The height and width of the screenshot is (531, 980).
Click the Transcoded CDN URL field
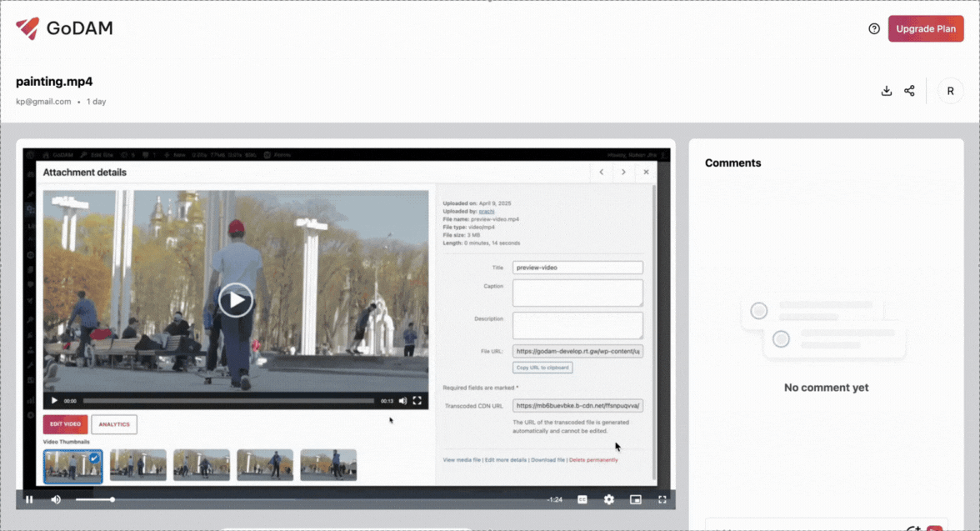click(577, 406)
